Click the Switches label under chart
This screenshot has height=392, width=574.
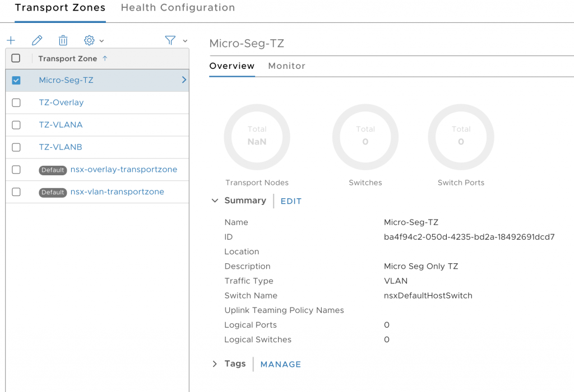tap(365, 183)
